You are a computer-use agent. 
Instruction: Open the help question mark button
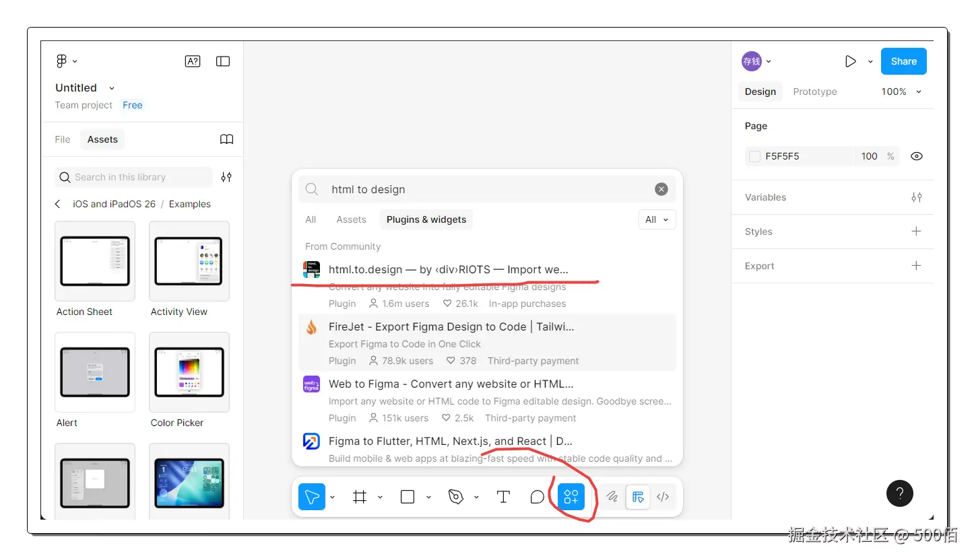900,493
